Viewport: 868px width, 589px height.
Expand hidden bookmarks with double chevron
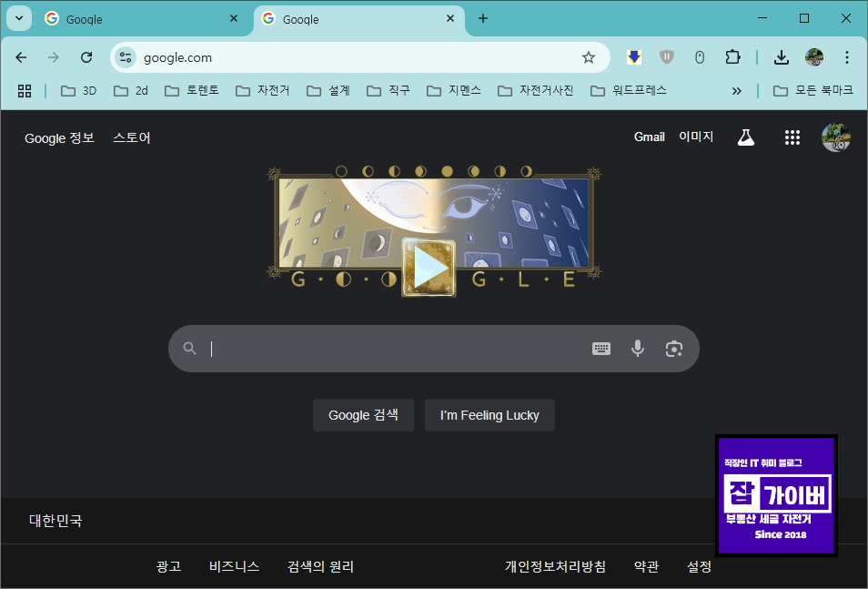[x=736, y=91]
